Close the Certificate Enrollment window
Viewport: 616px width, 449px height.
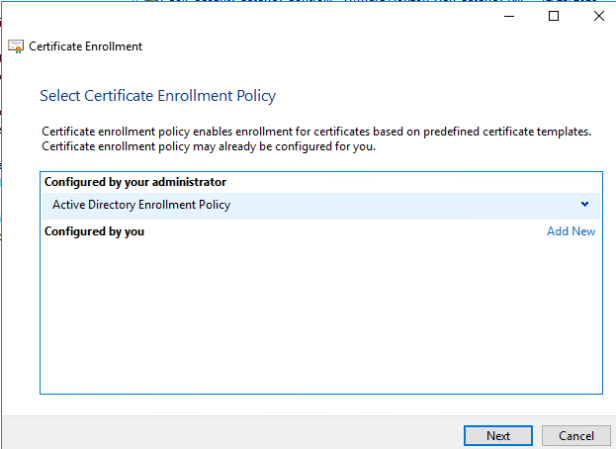[x=599, y=16]
